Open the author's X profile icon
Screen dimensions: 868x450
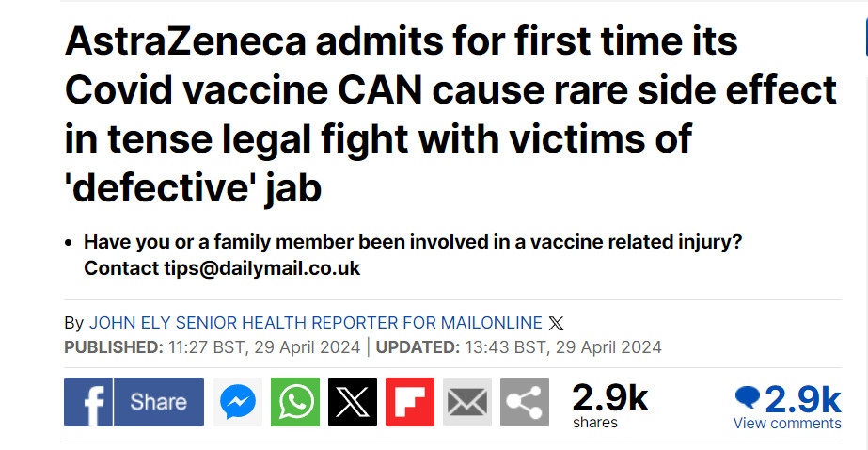coord(556,323)
